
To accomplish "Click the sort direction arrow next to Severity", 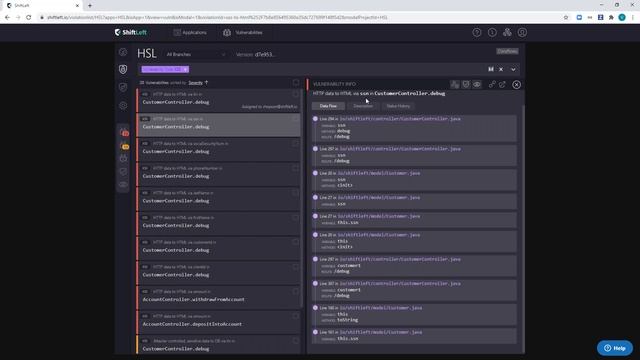I will coord(207,83).
